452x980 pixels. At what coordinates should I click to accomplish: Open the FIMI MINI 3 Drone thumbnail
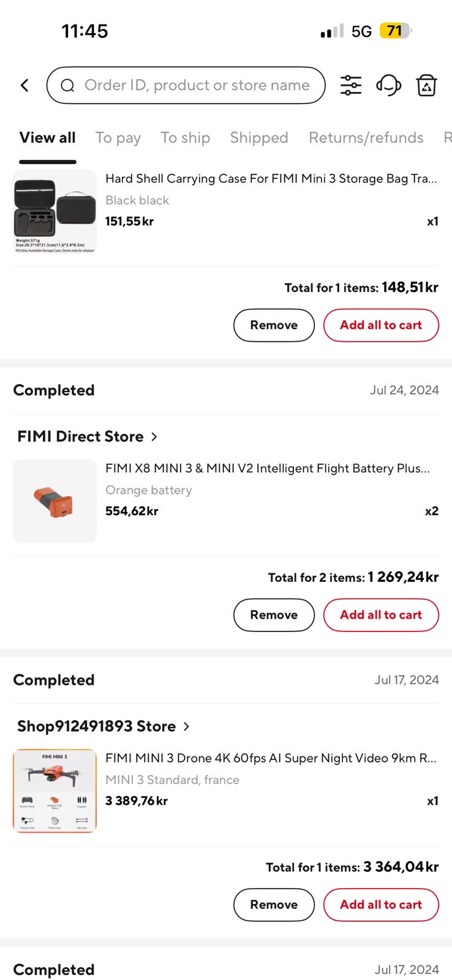55,791
